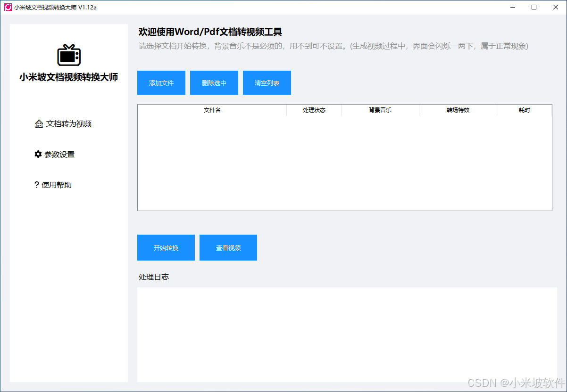
Task: Click the gear icon beside 参数设置
Action: pyautogui.click(x=38, y=154)
